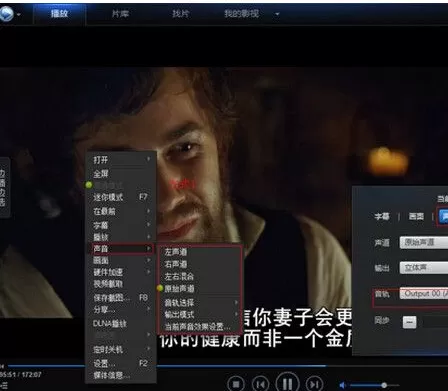Switch to the 播放 tab
Viewport: 448px width, 391px height.
(x=59, y=14)
